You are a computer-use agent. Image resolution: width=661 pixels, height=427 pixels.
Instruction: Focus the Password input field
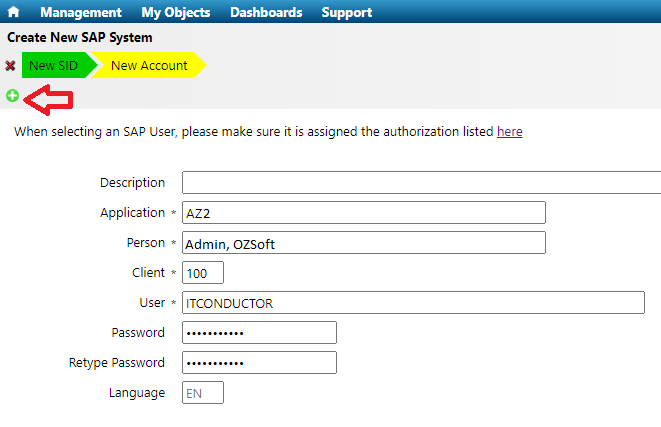click(x=259, y=333)
